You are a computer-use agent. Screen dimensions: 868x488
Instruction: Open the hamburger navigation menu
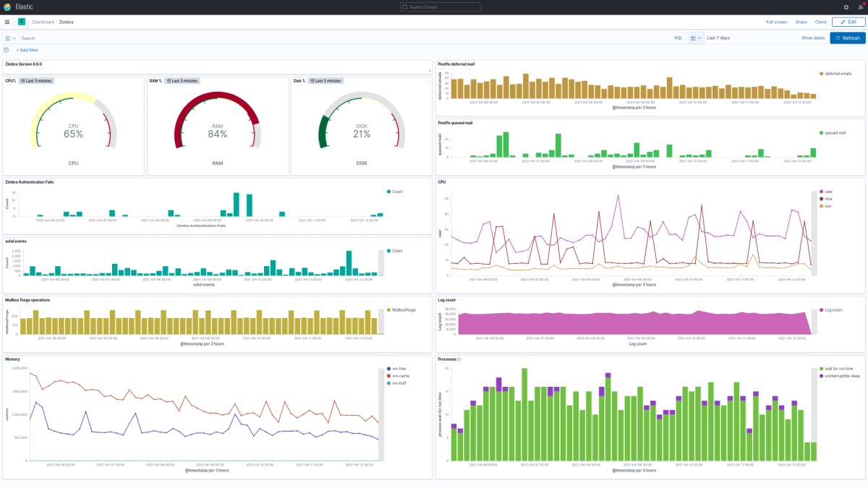click(7, 22)
